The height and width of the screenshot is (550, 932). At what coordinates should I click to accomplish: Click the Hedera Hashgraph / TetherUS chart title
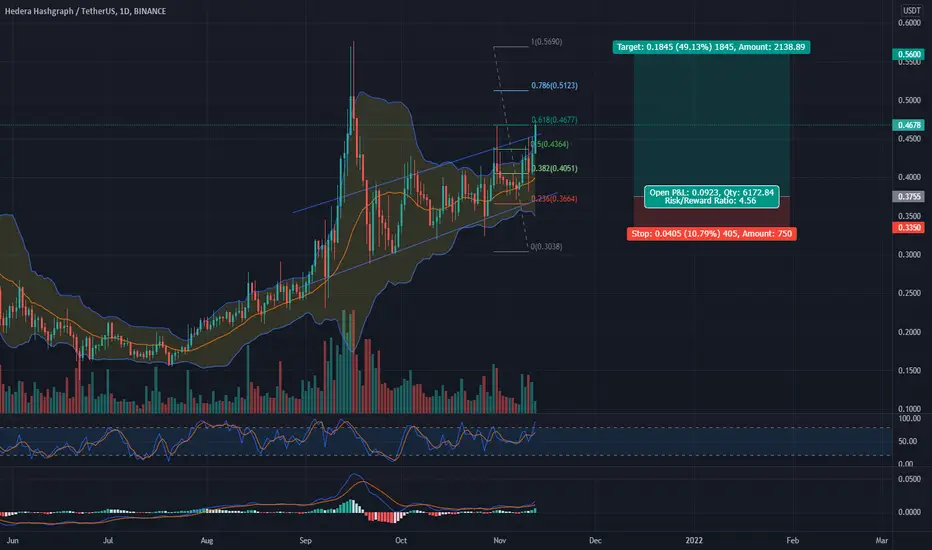pyautogui.click(x=85, y=11)
